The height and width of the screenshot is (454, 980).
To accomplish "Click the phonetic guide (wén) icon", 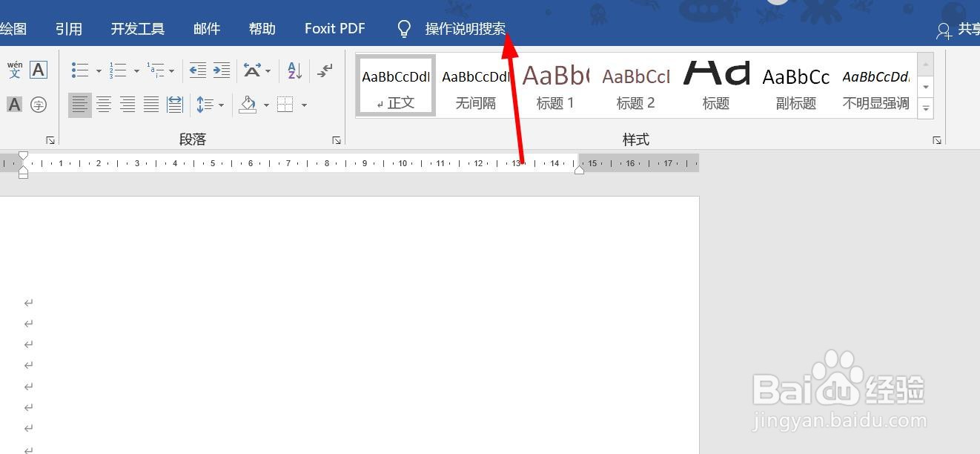I will (15, 70).
